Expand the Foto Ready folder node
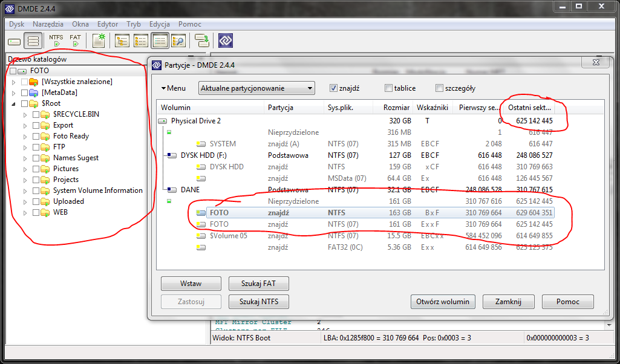 (x=25, y=137)
